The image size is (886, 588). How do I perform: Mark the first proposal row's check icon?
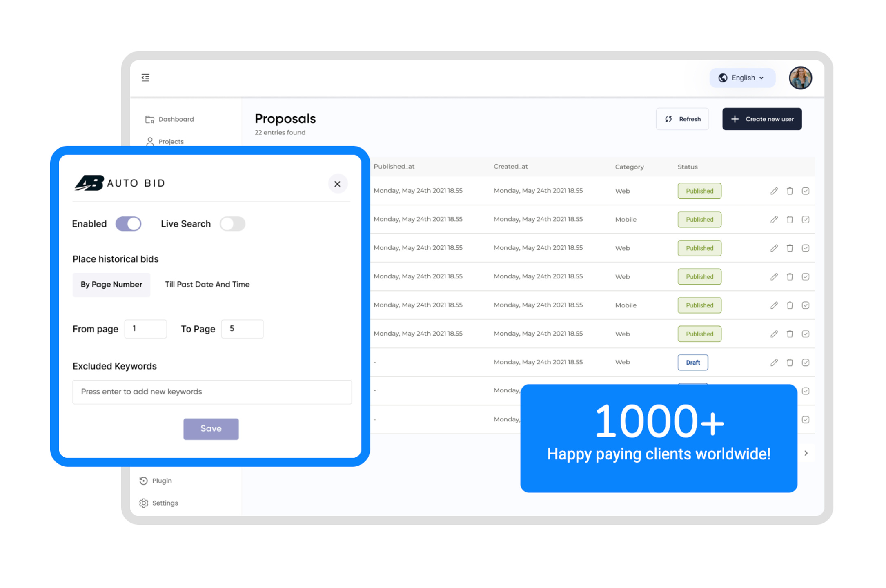click(806, 191)
